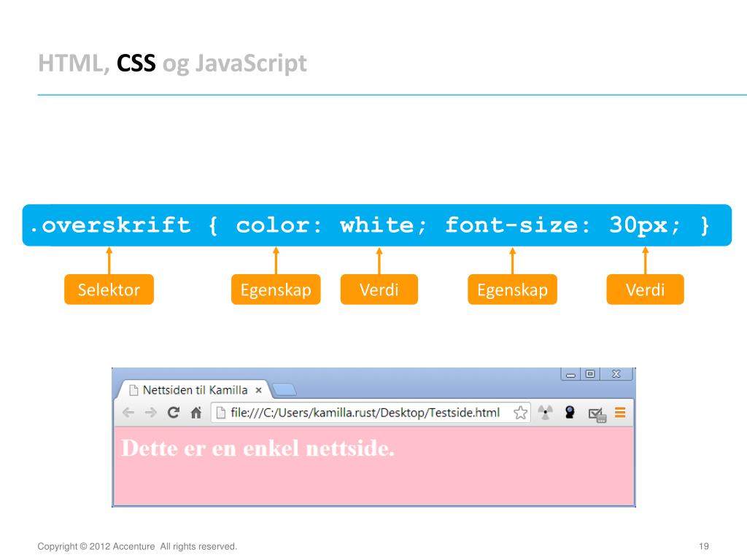Screen dimensions: 747x560
Task: Click the Verdi label under white
Action: tap(379, 289)
